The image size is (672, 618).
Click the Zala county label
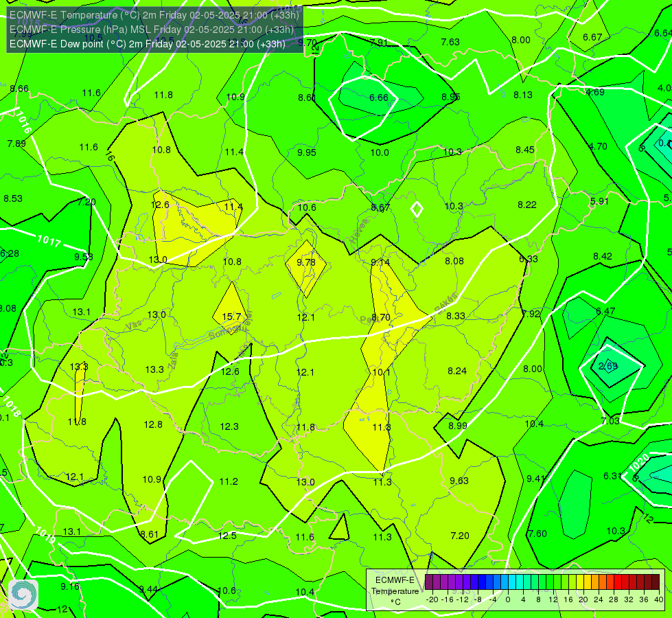173,360
